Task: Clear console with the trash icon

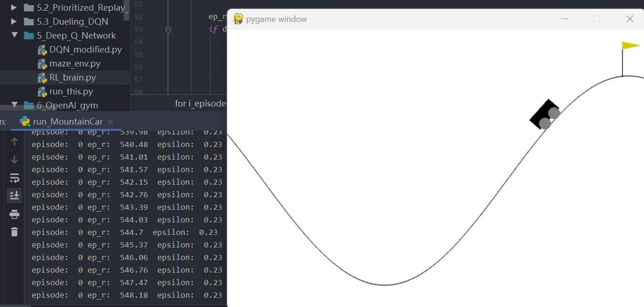Action: coord(14,232)
